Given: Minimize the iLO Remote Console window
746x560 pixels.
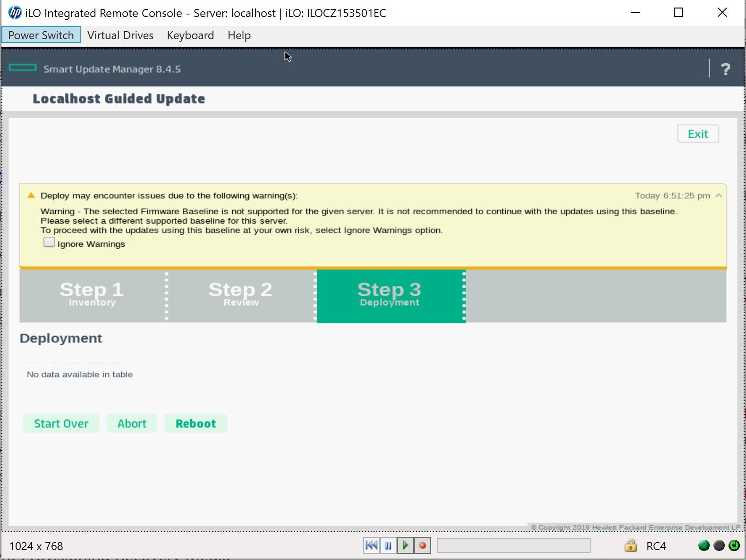Looking at the screenshot, I should 636,13.
